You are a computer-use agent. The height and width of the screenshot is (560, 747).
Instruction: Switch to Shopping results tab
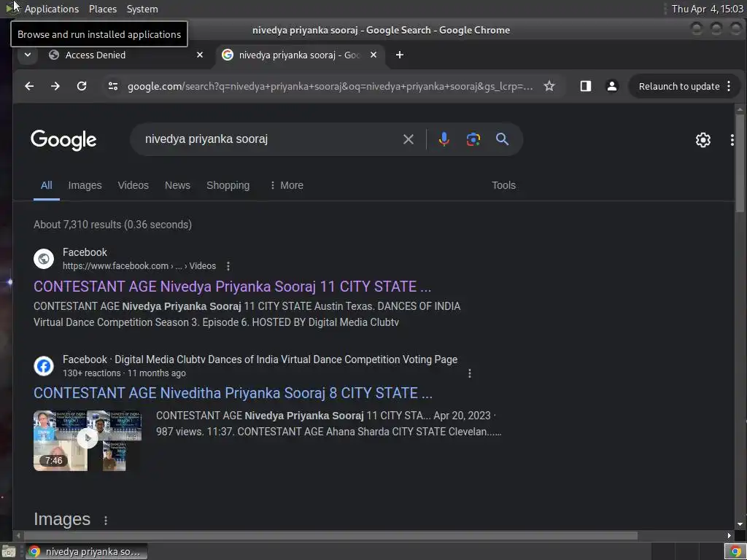tap(228, 185)
